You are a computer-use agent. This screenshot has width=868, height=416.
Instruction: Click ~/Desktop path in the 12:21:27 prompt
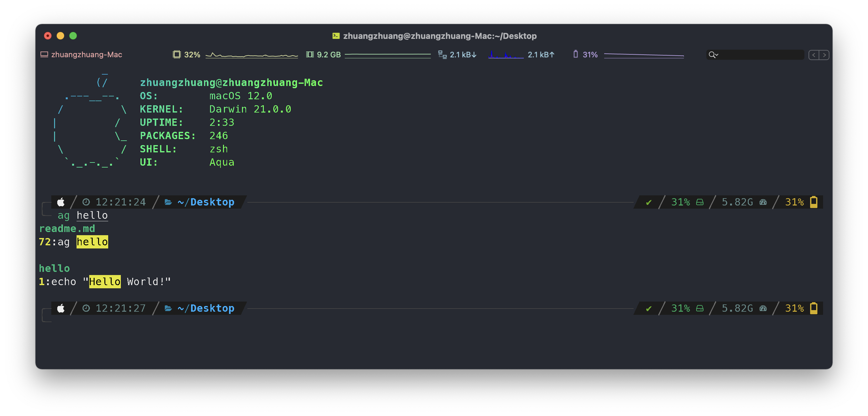[206, 308]
